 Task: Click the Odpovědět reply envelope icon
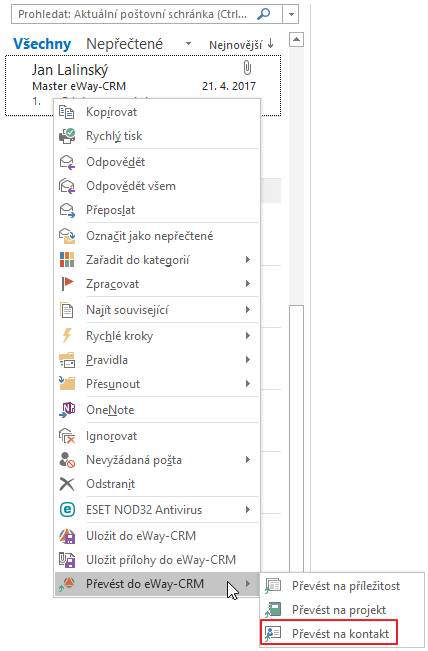[67, 162]
